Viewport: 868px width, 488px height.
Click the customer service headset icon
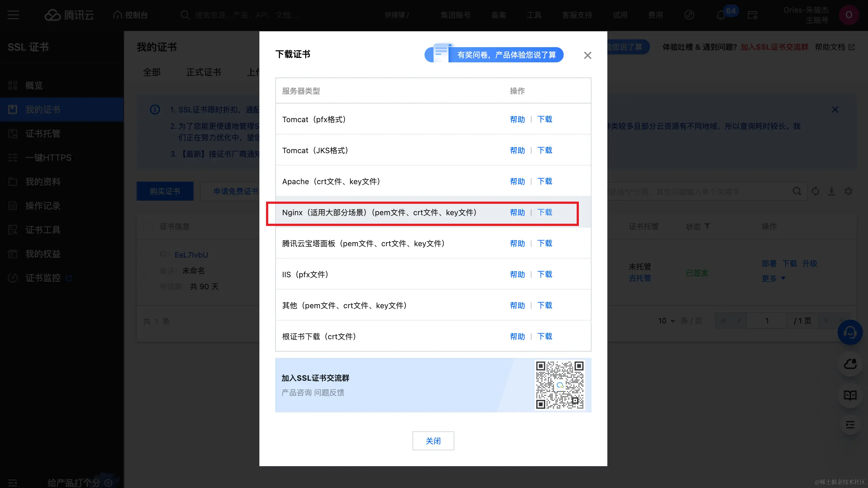point(850,332)
